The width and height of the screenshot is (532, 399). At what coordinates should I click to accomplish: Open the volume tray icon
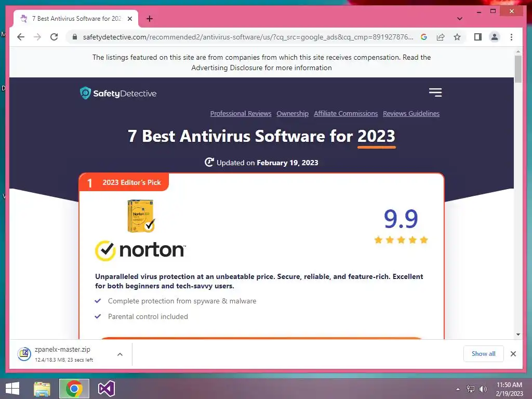[x=483, y=389]
